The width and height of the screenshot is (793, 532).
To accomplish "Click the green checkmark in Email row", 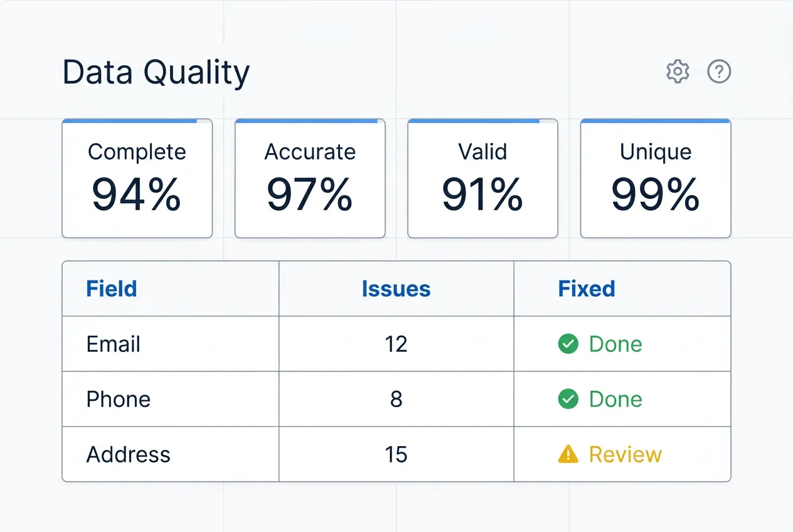I will click(568, 344).
